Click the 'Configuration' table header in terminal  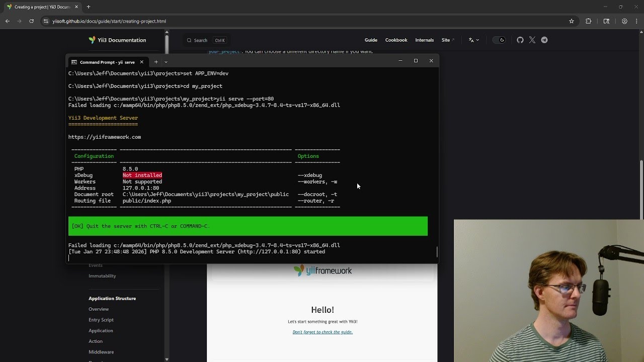click(x=94, y=156)
